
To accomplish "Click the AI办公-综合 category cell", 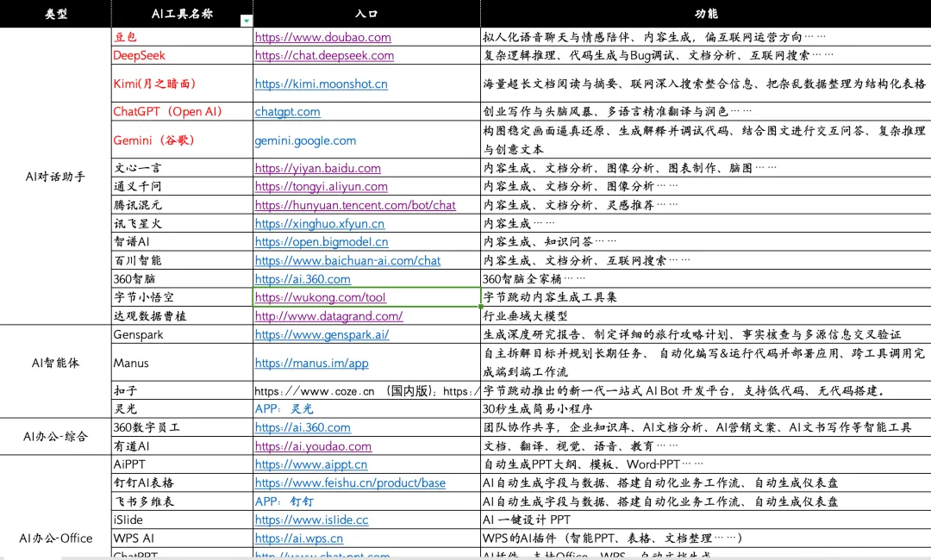I will tap(56, 437).
